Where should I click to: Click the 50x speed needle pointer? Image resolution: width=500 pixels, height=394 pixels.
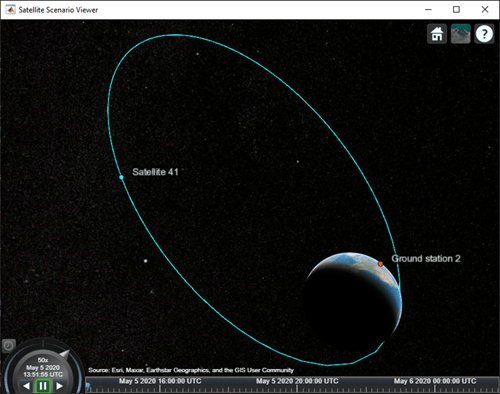[x=64, y=354]
